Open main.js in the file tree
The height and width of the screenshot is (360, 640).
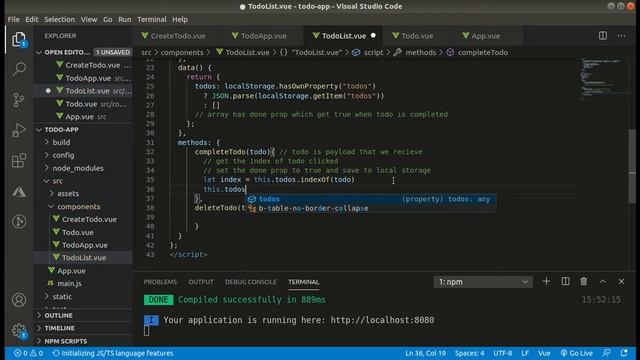(69, 284)
